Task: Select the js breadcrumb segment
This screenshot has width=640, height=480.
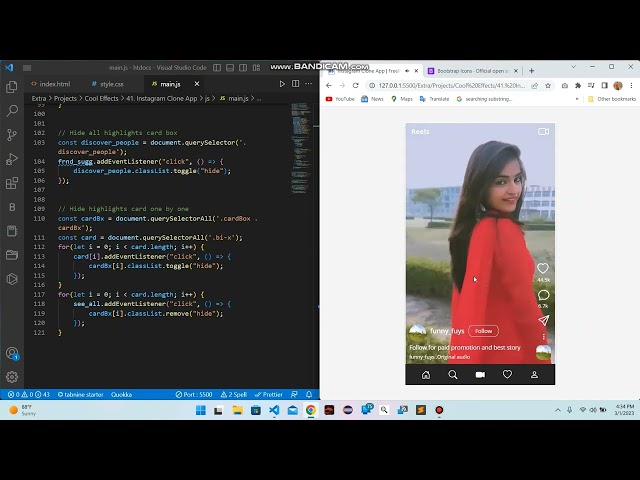Action: tap(207, 98)
